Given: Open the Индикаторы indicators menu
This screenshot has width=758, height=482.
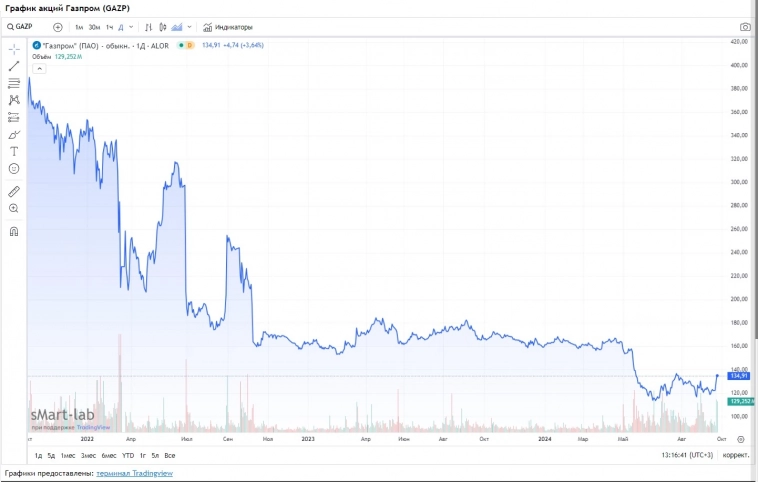Looking at the screenshot, I should click(228, 28).
